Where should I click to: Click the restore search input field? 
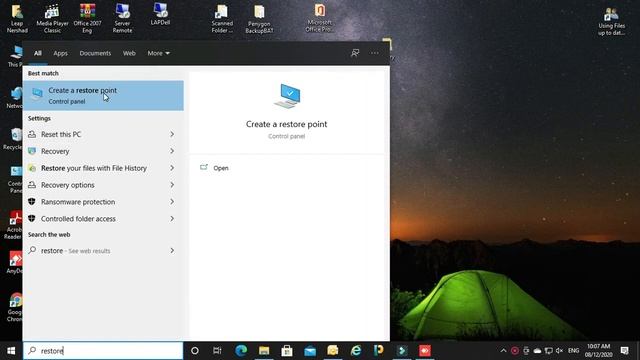[103, 351]
